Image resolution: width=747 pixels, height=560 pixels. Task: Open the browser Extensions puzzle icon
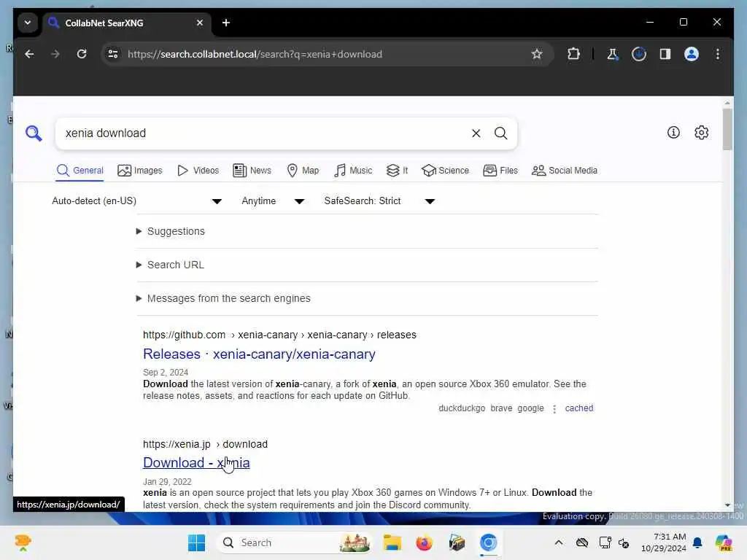(x=573, y=54)
